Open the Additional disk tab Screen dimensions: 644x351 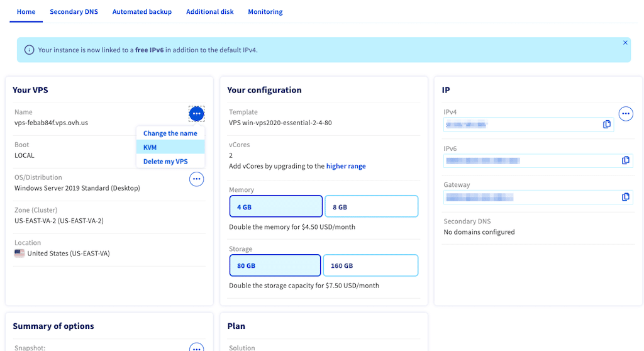(x=210, y=11)
